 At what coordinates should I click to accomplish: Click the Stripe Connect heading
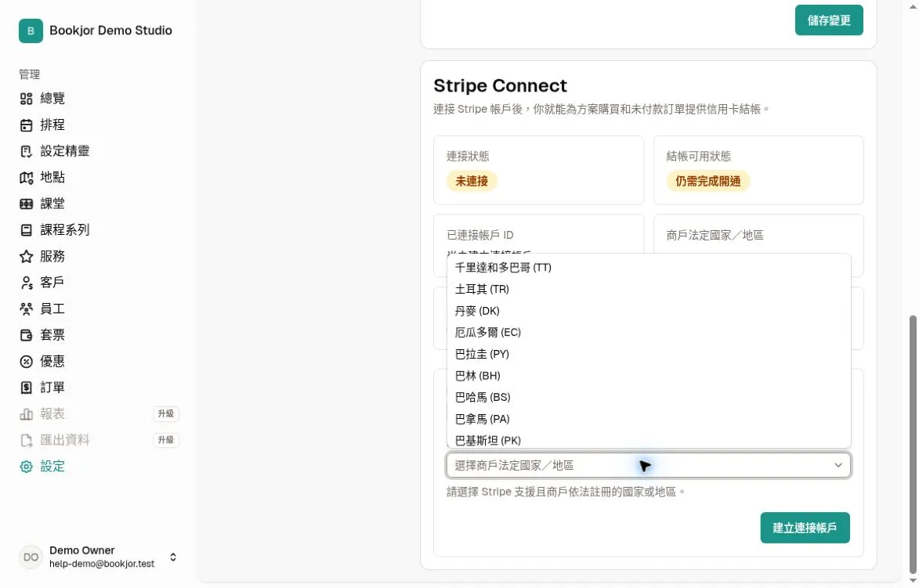pos(500,86)
